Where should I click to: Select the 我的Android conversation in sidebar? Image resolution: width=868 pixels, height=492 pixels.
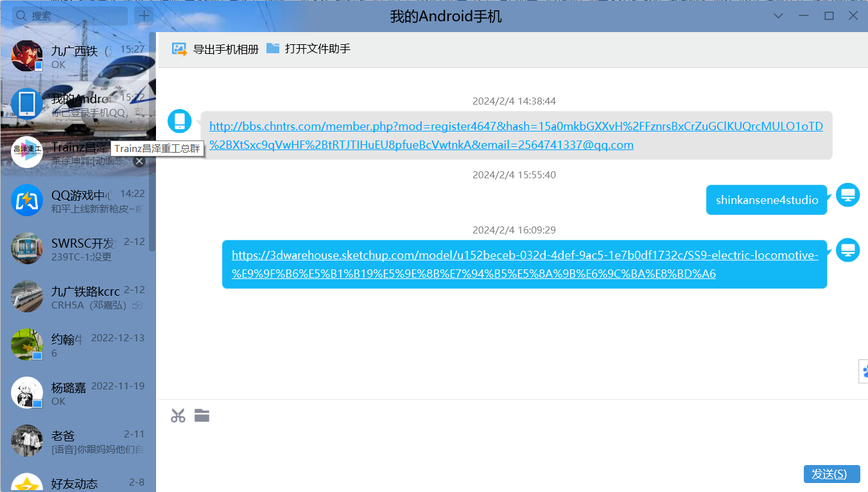(78, 105)
